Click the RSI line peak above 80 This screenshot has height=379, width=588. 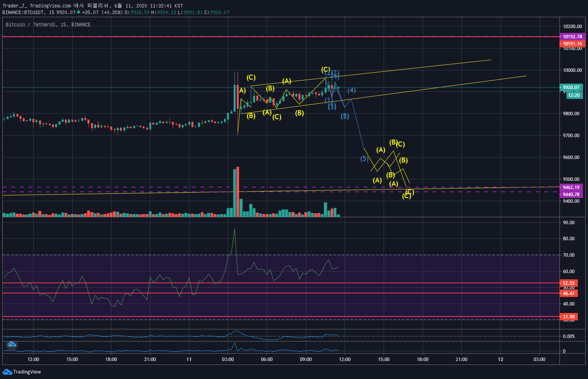(234, 229)
